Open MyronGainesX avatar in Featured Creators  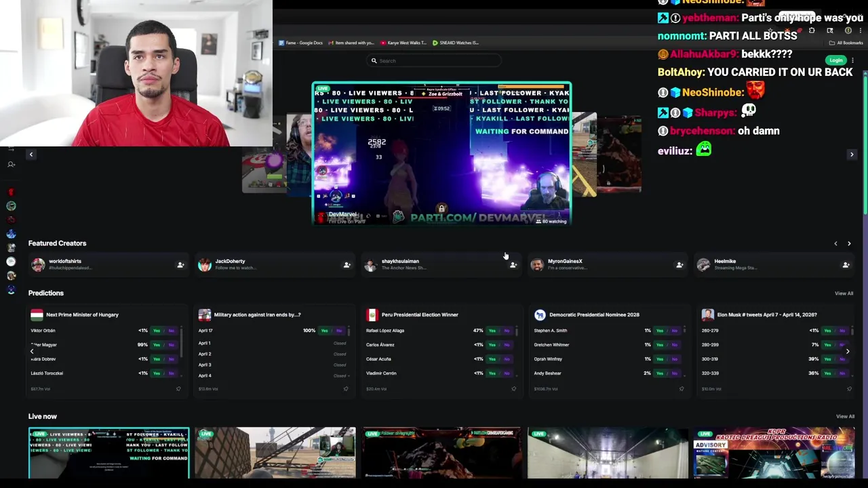click(x=536, y=264)
